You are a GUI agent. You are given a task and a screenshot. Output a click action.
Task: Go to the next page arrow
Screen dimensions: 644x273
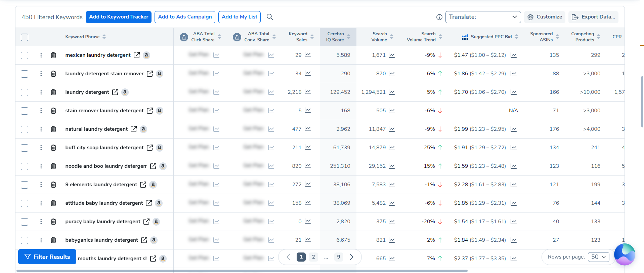tap(351, 257)
